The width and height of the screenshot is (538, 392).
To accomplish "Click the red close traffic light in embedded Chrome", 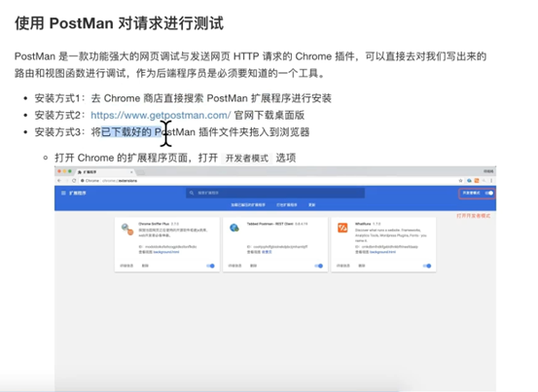I will click(x=59, y=171).
